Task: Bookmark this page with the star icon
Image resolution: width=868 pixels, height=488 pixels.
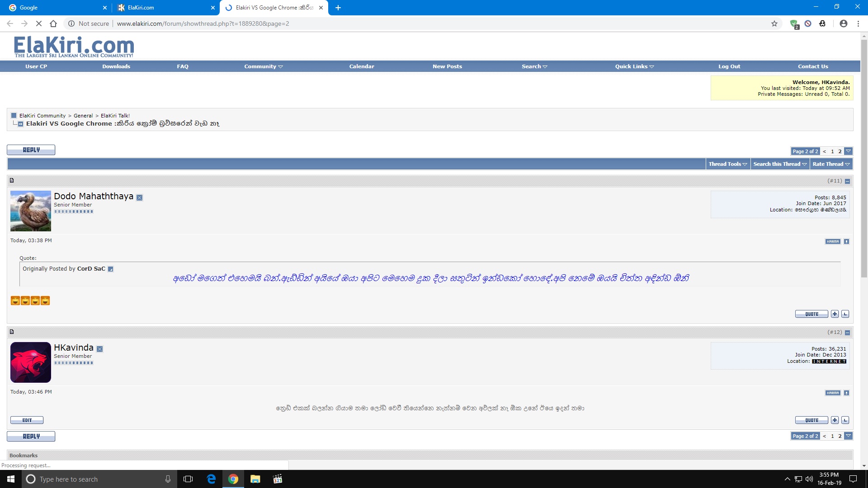Action: [774, 23]
